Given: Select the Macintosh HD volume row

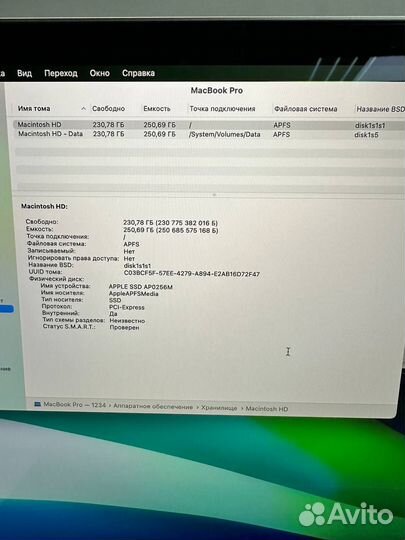Looking at the screenshot, I should 209,125.
